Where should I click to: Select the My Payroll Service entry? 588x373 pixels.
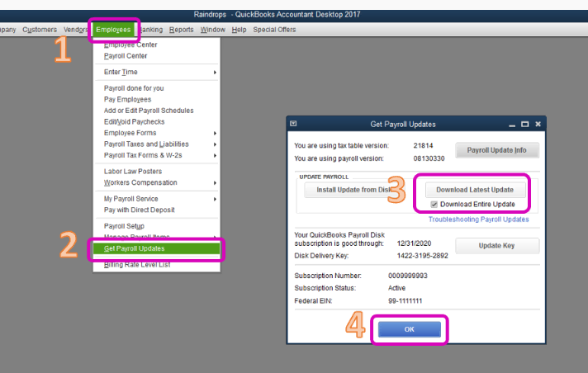156,199
